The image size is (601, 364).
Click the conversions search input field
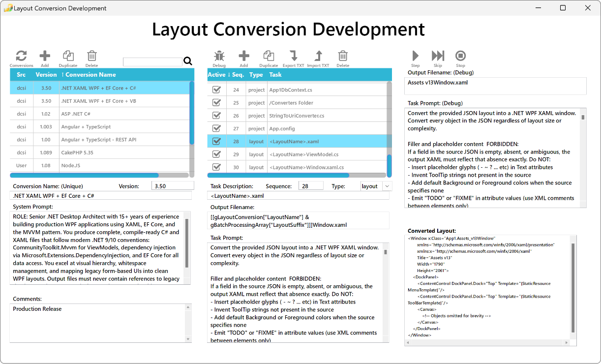pyautogui.click(x=152, y=62)
